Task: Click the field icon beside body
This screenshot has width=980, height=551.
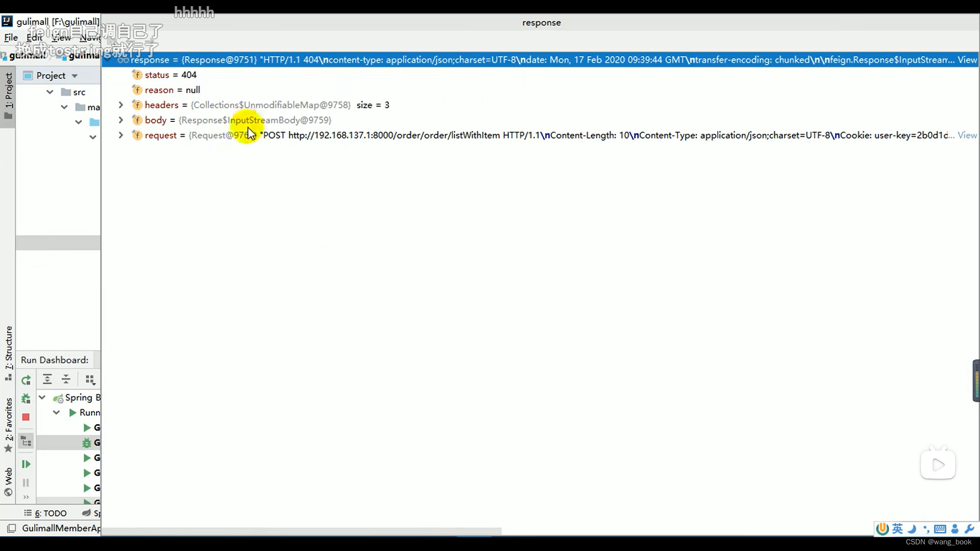Action: tap(137, 120)
